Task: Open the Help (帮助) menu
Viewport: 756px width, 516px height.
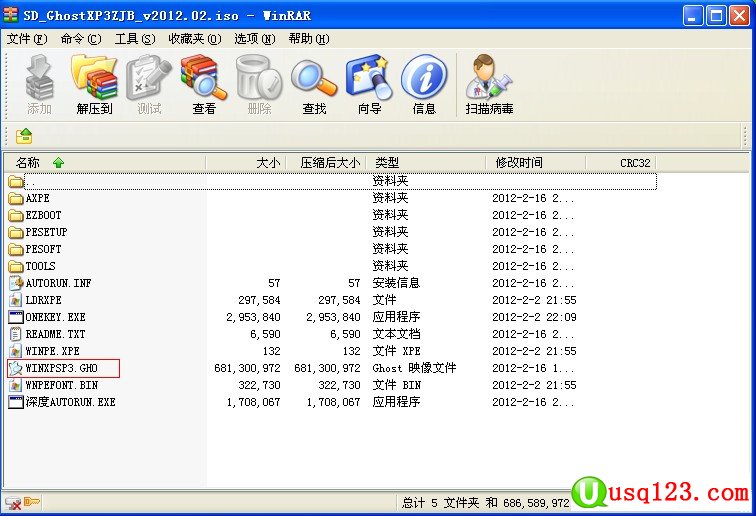Action: pos(309,39)
